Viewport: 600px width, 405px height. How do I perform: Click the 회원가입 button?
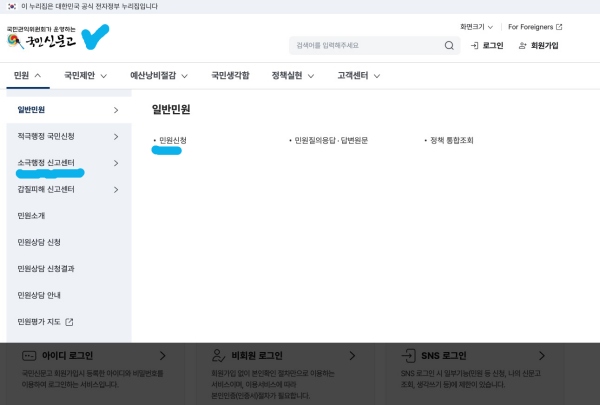click(538, 46)
